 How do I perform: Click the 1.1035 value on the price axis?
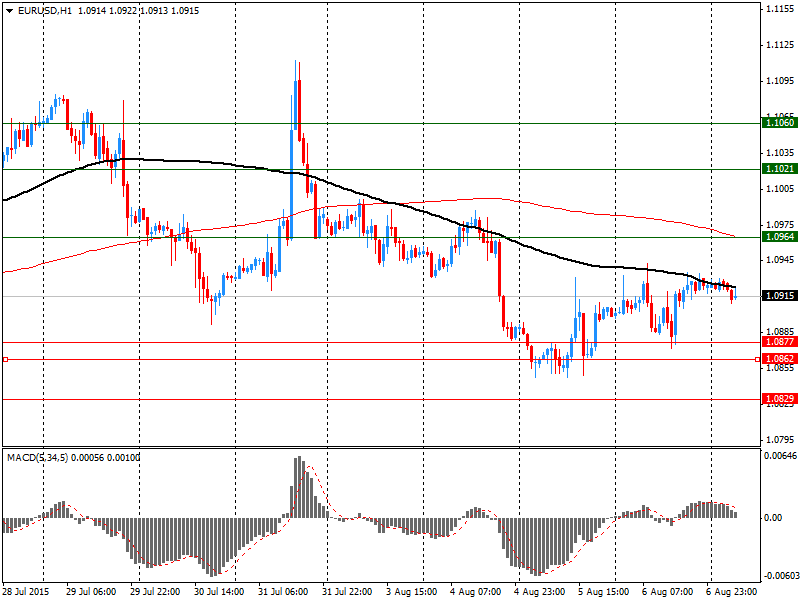coord(780,153)
